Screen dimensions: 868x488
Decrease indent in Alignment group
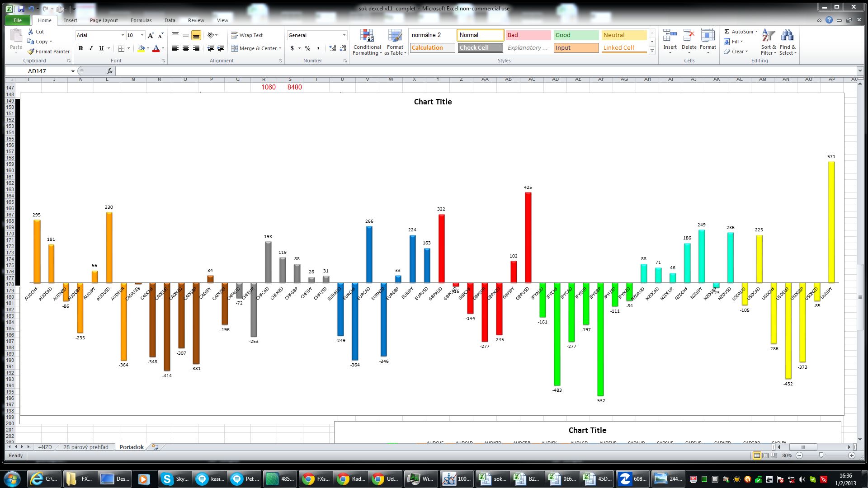(x=211, y=48)
